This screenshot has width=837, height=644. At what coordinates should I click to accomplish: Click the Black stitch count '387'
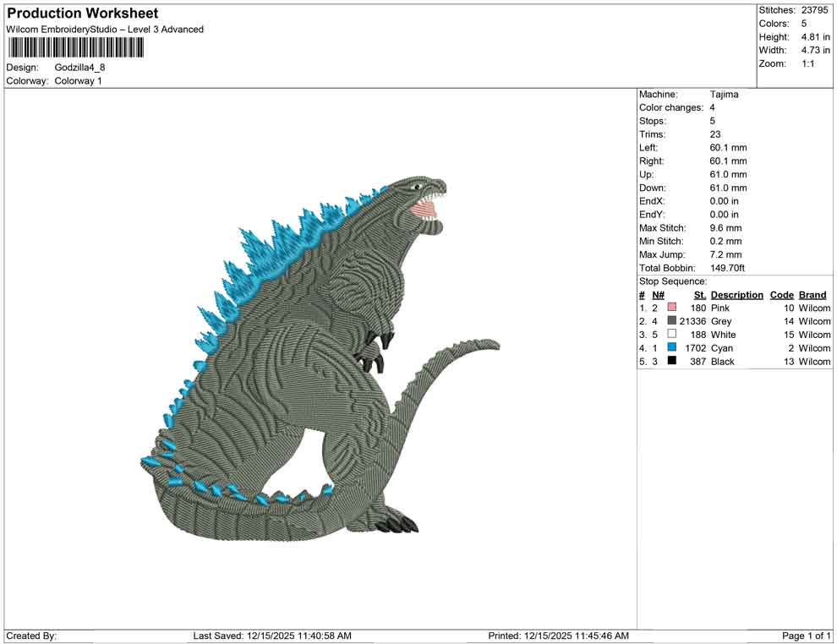pos(698,361)
